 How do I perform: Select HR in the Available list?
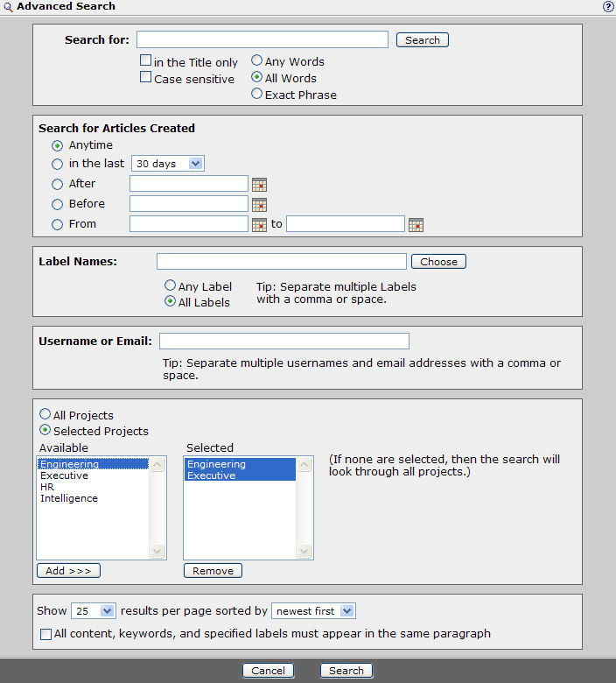point(47,488)
